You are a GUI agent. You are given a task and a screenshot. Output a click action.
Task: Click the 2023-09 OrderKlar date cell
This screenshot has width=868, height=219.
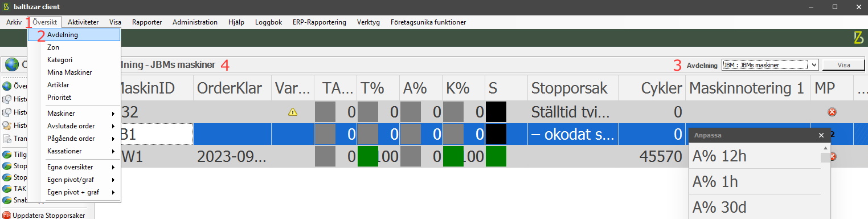pos(232,156)
